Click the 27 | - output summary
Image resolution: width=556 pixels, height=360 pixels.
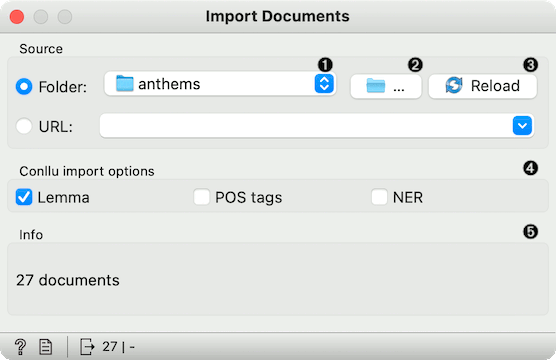(x=118, y=347)
